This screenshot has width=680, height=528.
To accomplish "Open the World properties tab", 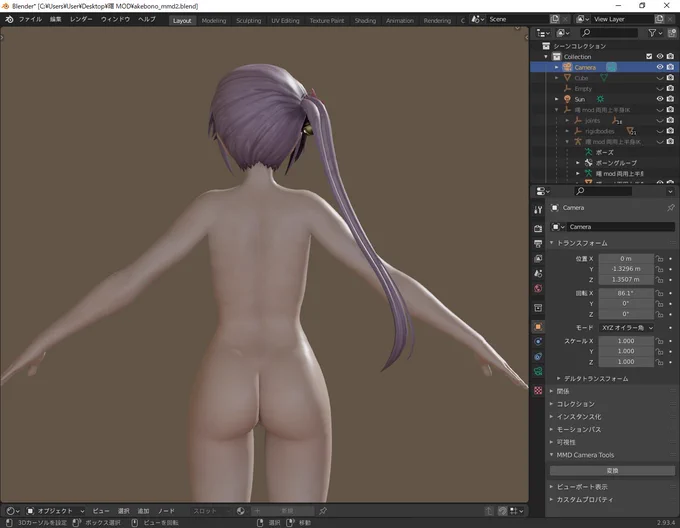I will [x=538, y=289].
